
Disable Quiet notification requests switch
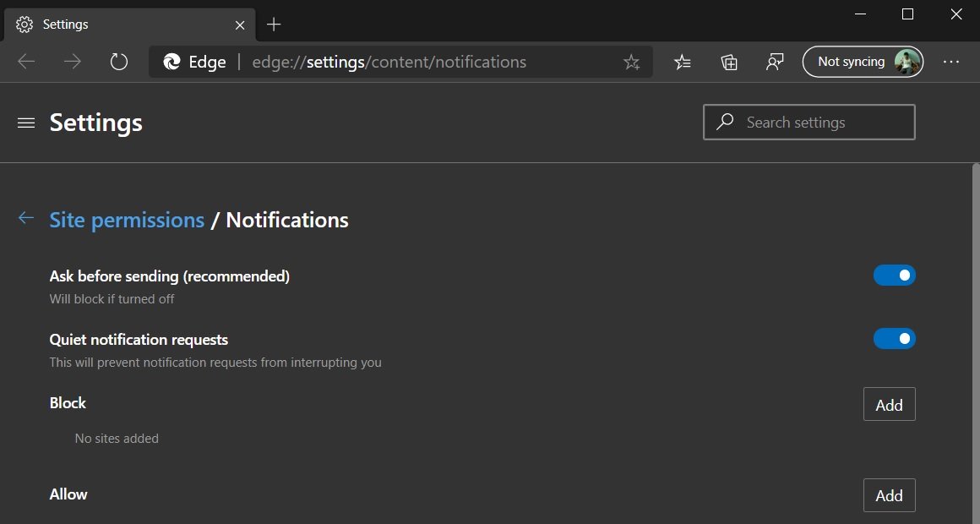coord(894,339)
